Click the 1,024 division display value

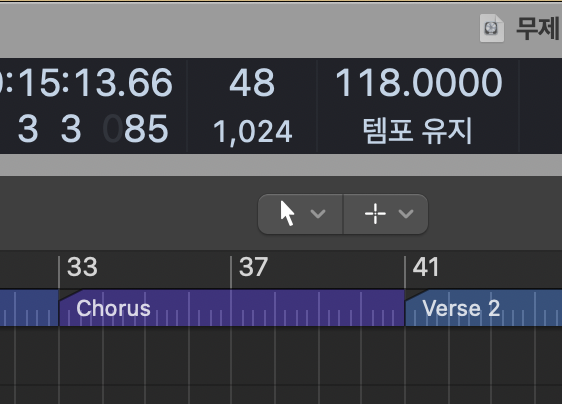(252, 132)
